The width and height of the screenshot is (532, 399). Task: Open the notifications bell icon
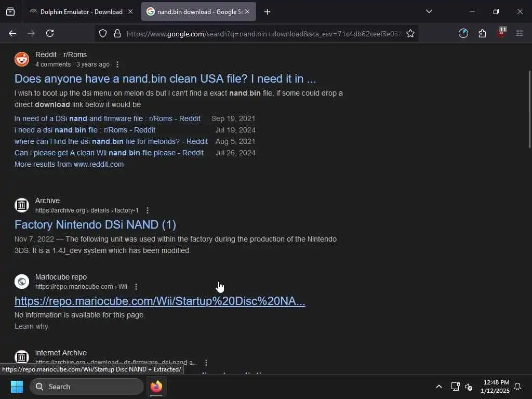(518, 387)
